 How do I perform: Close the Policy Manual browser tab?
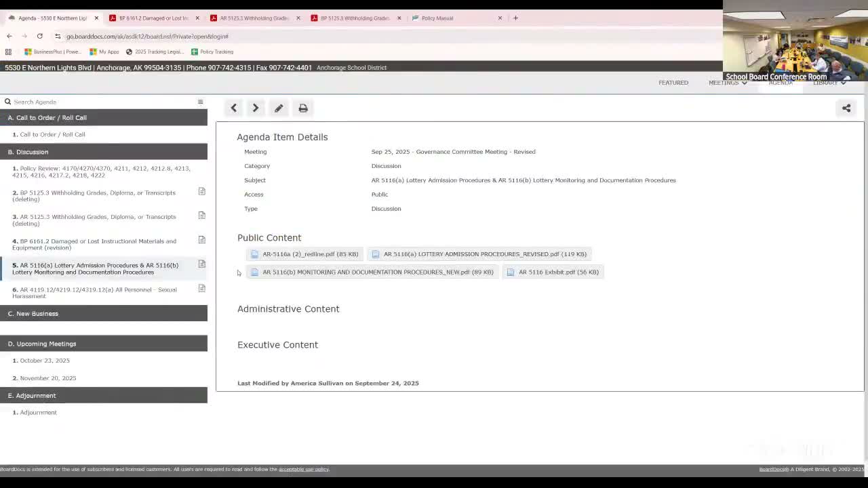click(x=500, y=18)
